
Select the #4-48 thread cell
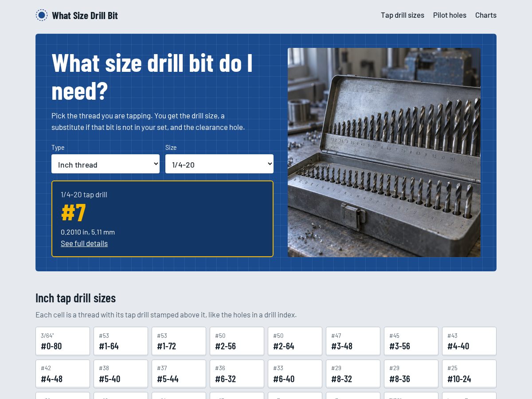click(63, 374)
